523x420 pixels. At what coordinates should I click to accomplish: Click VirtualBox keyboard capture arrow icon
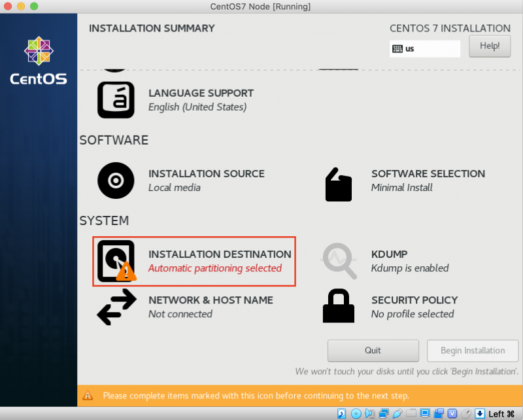point(480,413)
